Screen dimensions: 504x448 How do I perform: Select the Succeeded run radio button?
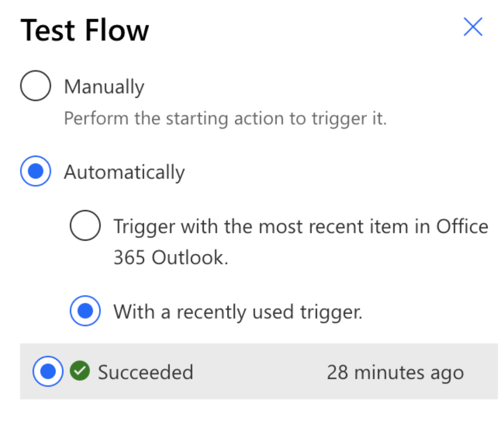(x=48, y=371)
